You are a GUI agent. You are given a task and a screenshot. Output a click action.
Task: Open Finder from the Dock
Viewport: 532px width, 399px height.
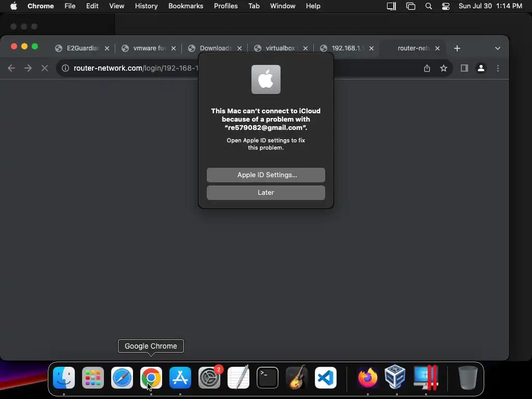[x=64, y=377]
